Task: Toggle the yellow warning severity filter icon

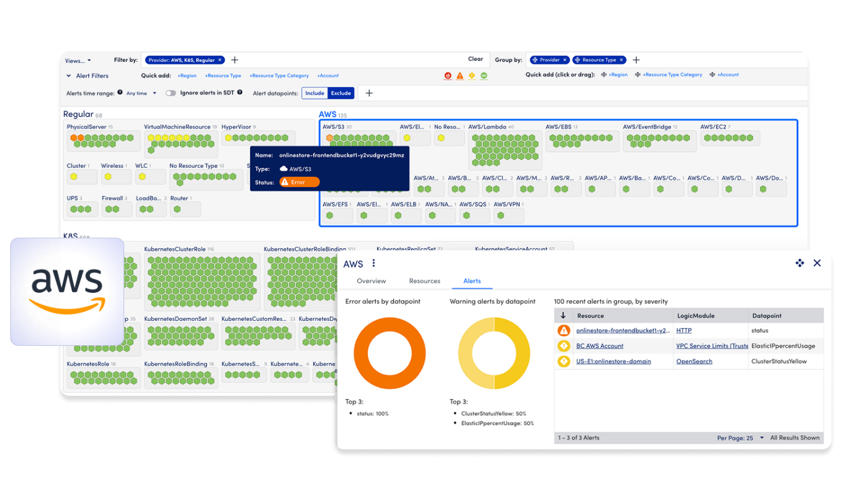Action: pos(472,75)
